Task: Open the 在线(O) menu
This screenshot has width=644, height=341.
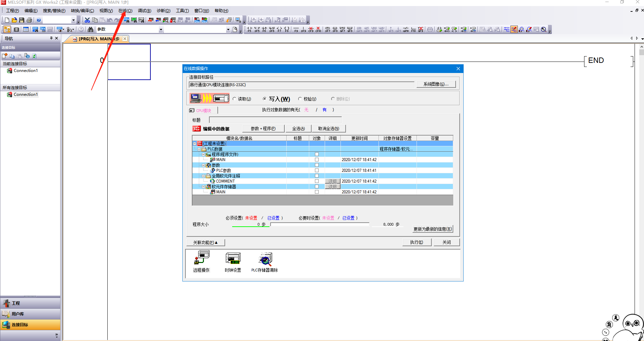Action: [x=125, y=11]
